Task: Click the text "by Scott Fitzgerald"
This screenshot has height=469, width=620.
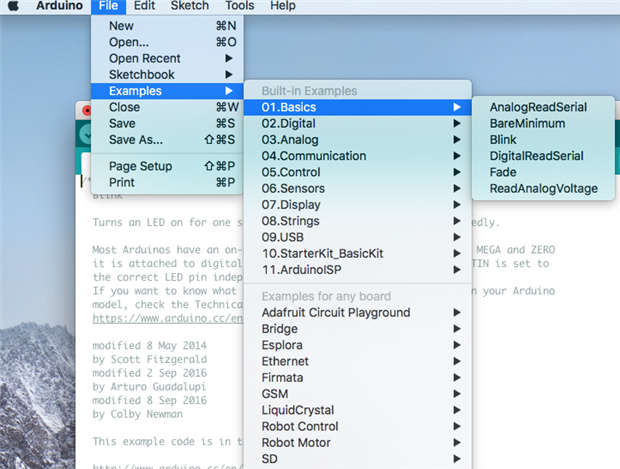Action: [x=149, y=359]
